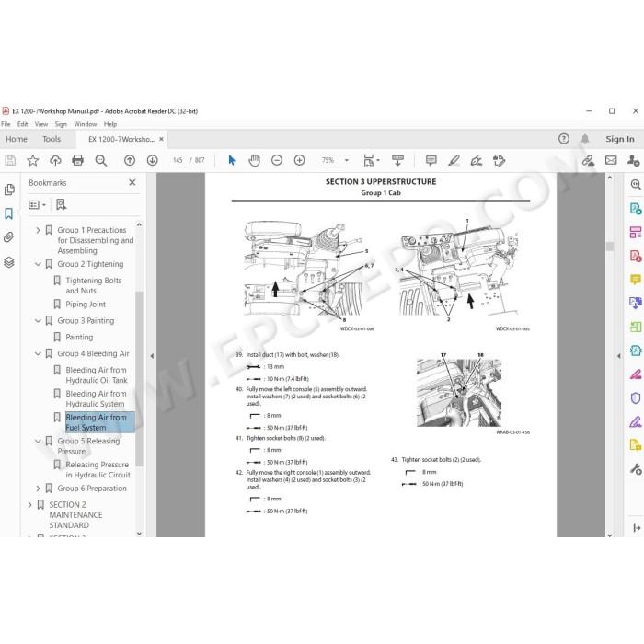Open the Sign document tool
The width and height of the screenshot is (644, 644).
(477, 160)
